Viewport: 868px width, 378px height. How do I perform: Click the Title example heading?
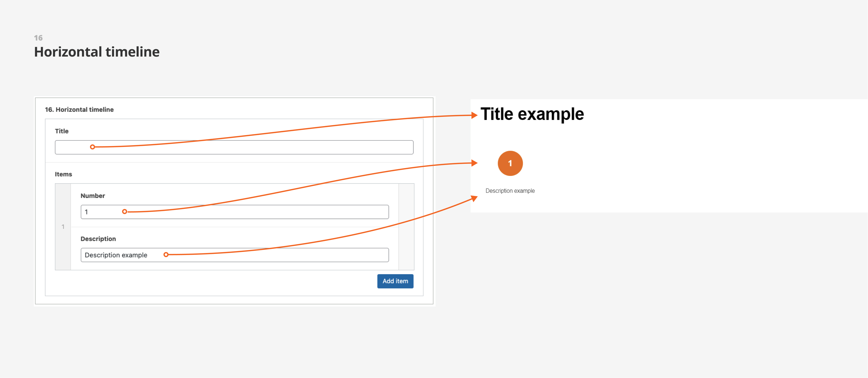point(532,114)
